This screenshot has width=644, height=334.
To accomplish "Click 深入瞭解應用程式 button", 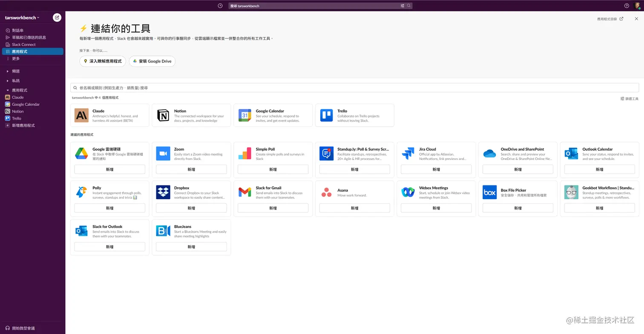I will click(x=103, y=61).
